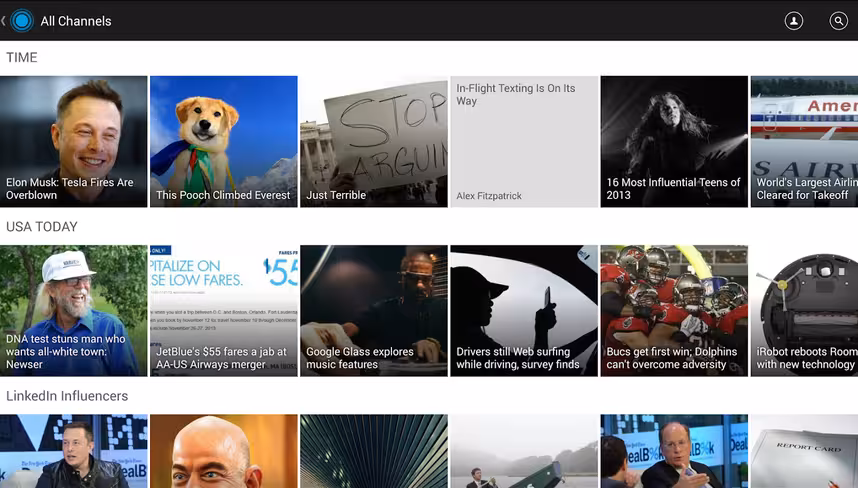
Task: Click the Alex Fitzpatrick author name
Action: point(489,196)
